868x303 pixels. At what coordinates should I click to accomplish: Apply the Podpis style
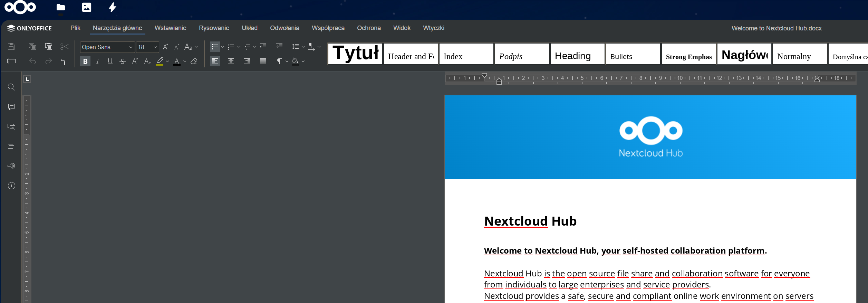(522, 54)
